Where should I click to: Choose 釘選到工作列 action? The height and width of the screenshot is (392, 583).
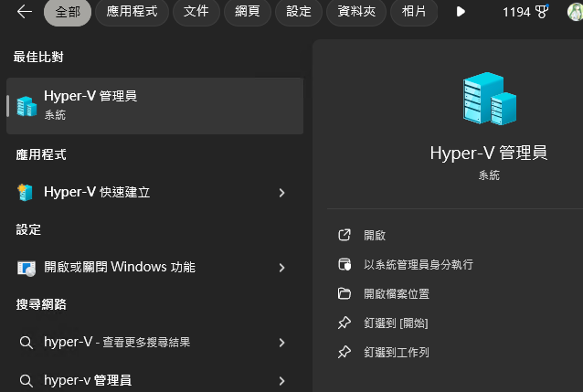tap(397, 352)
